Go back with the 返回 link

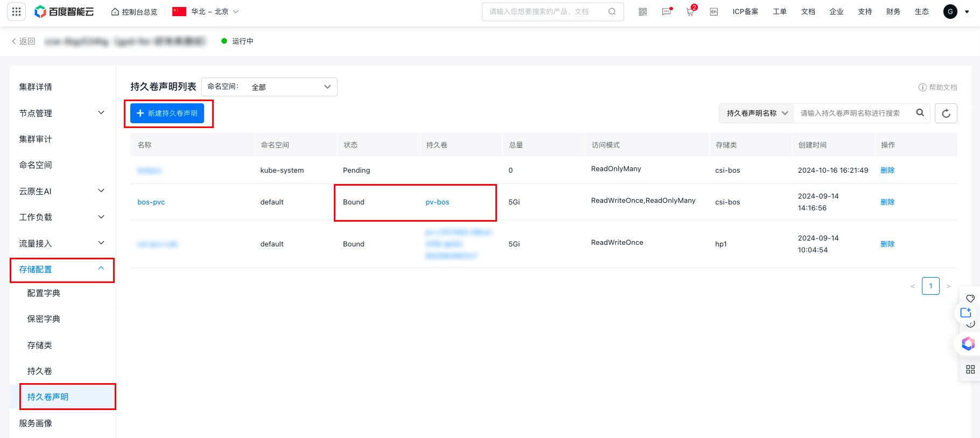23,41
